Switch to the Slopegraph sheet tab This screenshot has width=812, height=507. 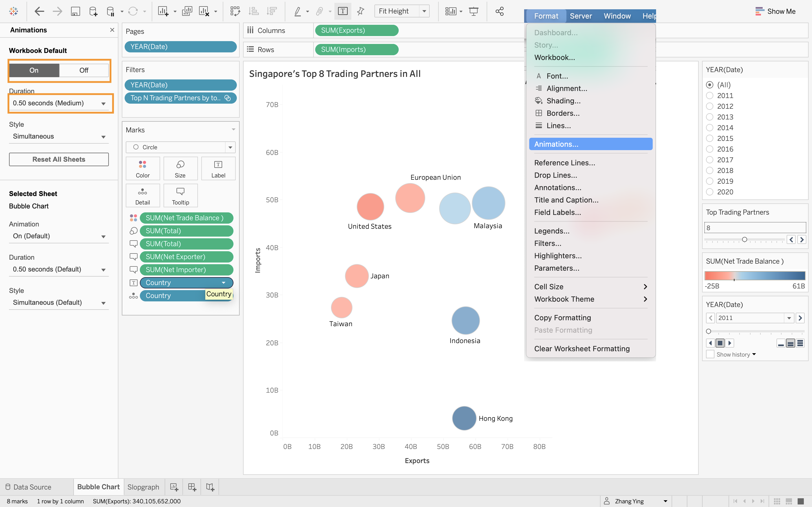tap(143, 487)
